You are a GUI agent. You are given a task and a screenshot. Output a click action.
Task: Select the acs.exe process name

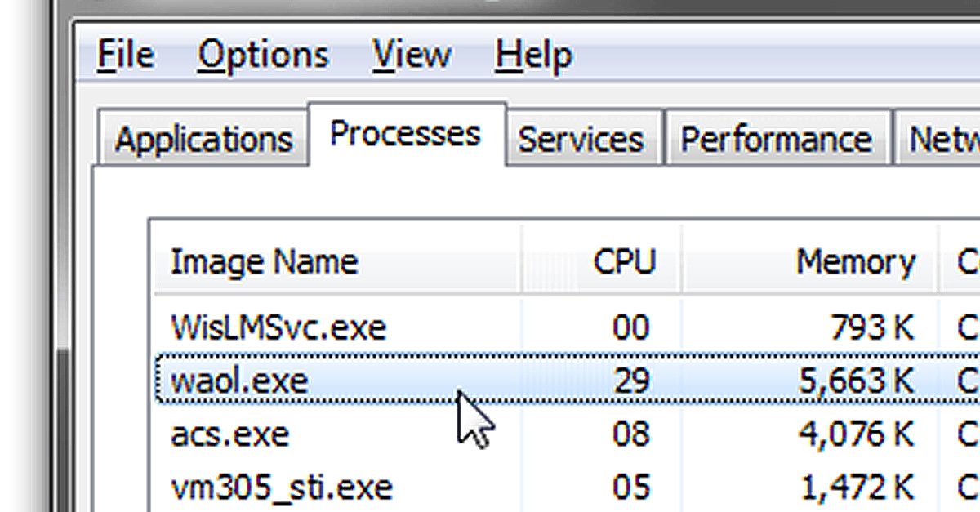point(229,434)
